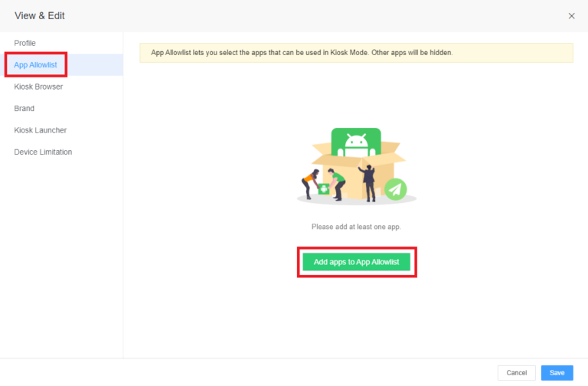Select the App Allowlist tab
This screenshot has width=588, height=386.
tap(36, 65)
